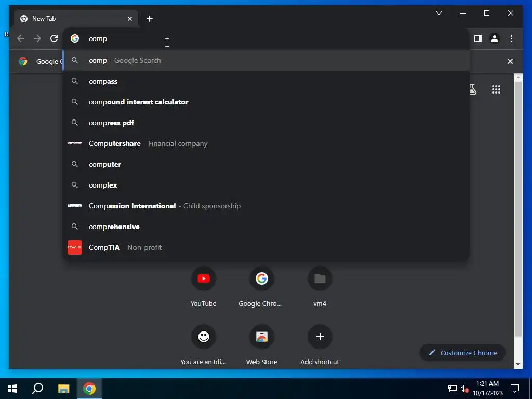
Task: Click the muted volume tray icon
Action: click(465, 389)
